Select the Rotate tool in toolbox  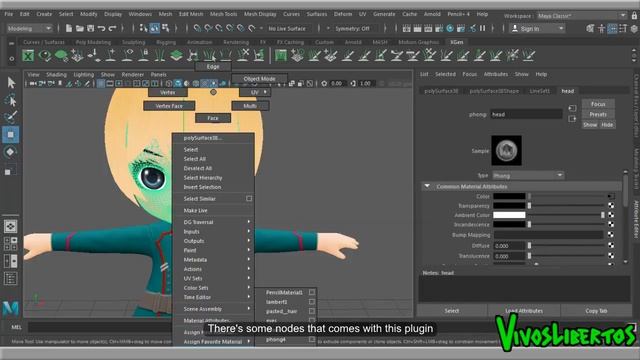click(x=10, y=152)
